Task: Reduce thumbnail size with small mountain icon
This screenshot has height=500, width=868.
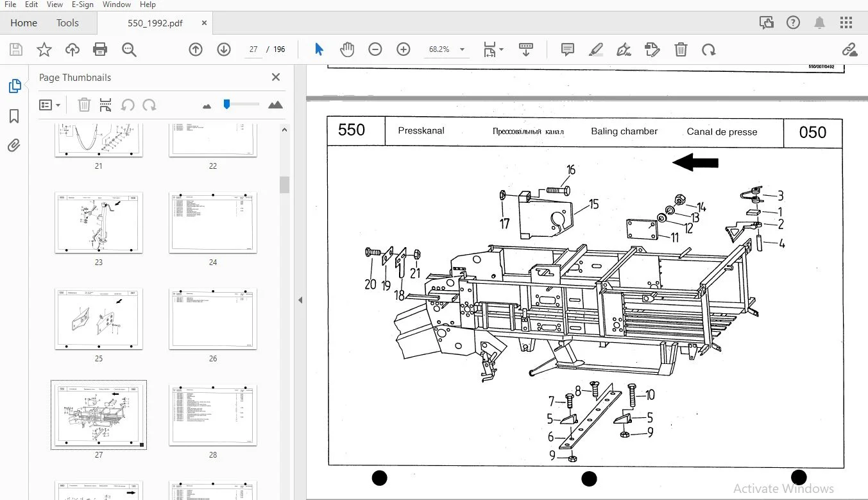Action: click(207, 105)
